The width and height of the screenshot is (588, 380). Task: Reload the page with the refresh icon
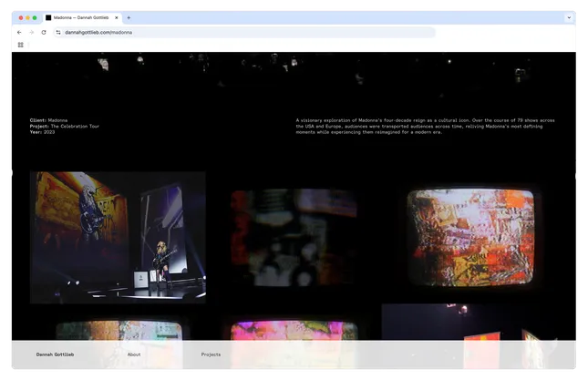coord(44,33)
